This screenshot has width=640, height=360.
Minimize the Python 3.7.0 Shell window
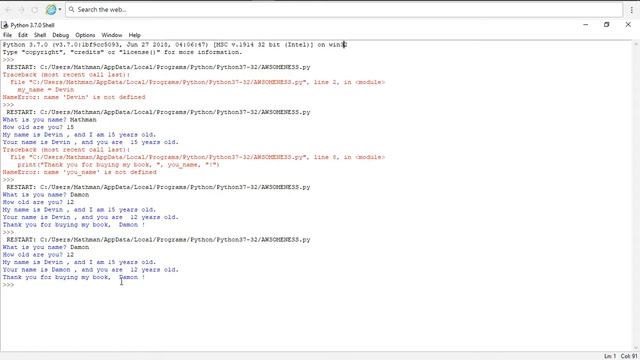coord(586,25)
